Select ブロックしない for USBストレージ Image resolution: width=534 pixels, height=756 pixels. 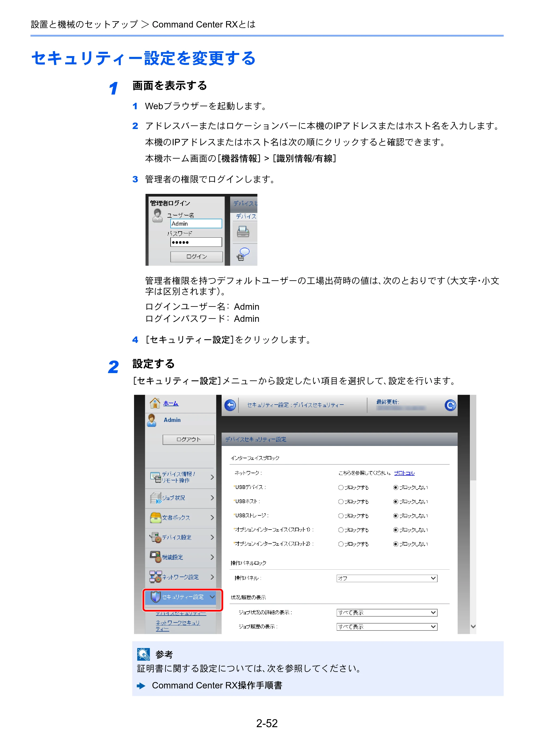[x=396, y=516]
